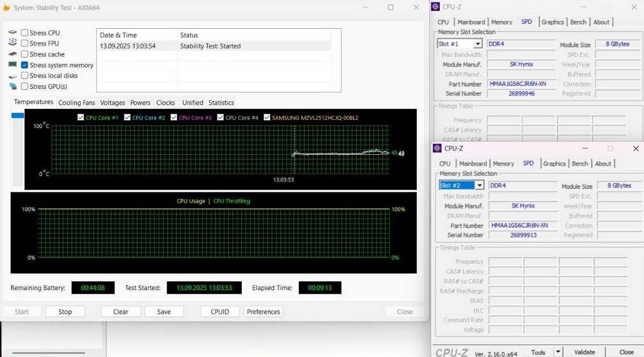644x357 pixels.
Task: Click the Stress FPU 123 icon
Action: click(13, 43)
